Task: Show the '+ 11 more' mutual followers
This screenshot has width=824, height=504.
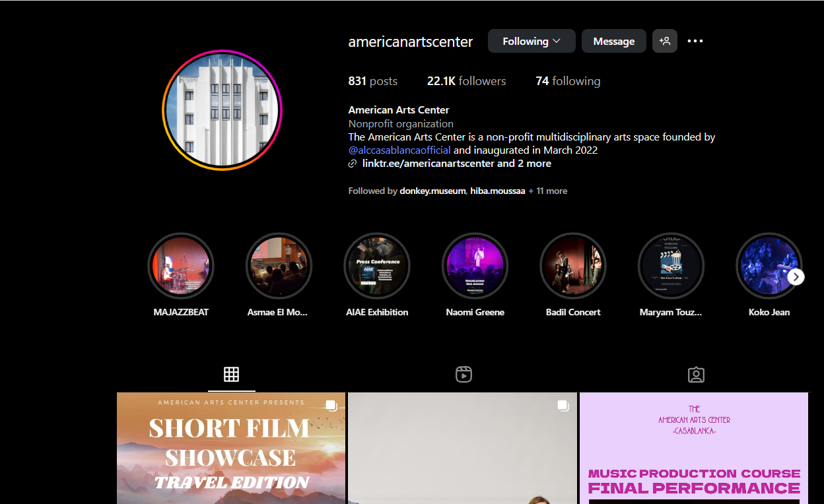Action: click(x=547, y=191)
